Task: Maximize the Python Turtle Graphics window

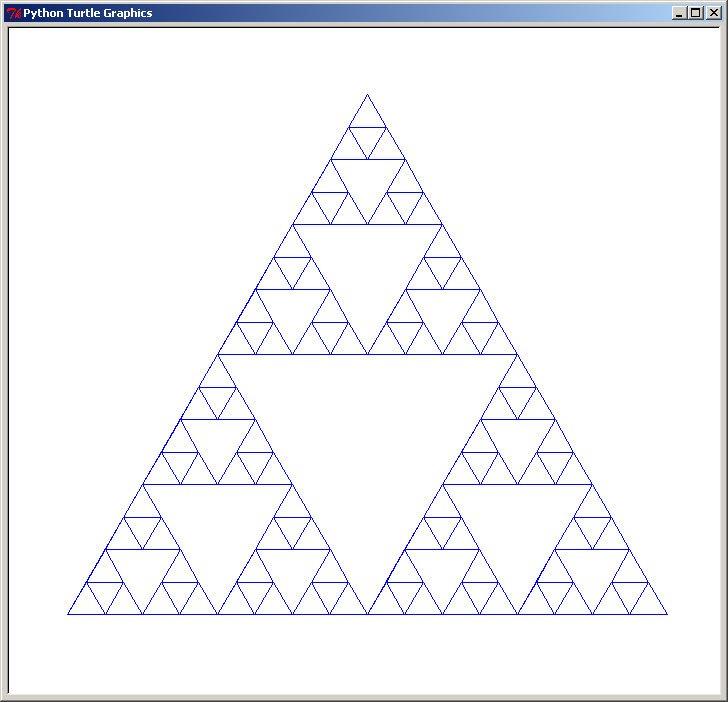Action: 696,13
